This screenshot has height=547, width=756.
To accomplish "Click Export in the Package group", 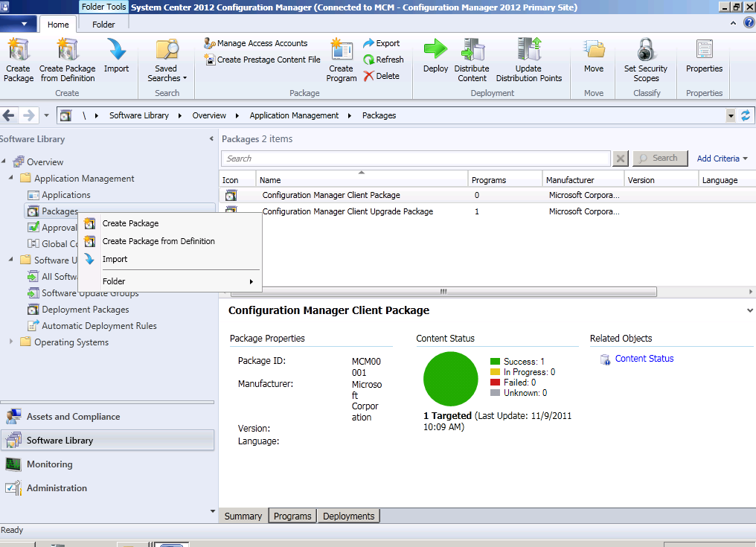I will (x=382, y=43).
